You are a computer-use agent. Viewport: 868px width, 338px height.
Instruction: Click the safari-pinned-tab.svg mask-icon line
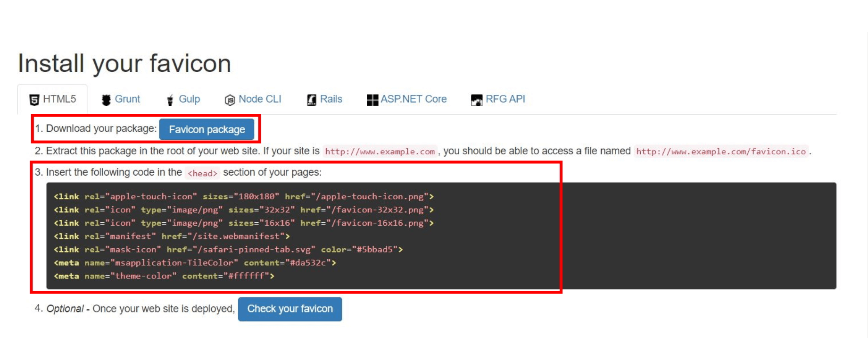click(228, 249)
